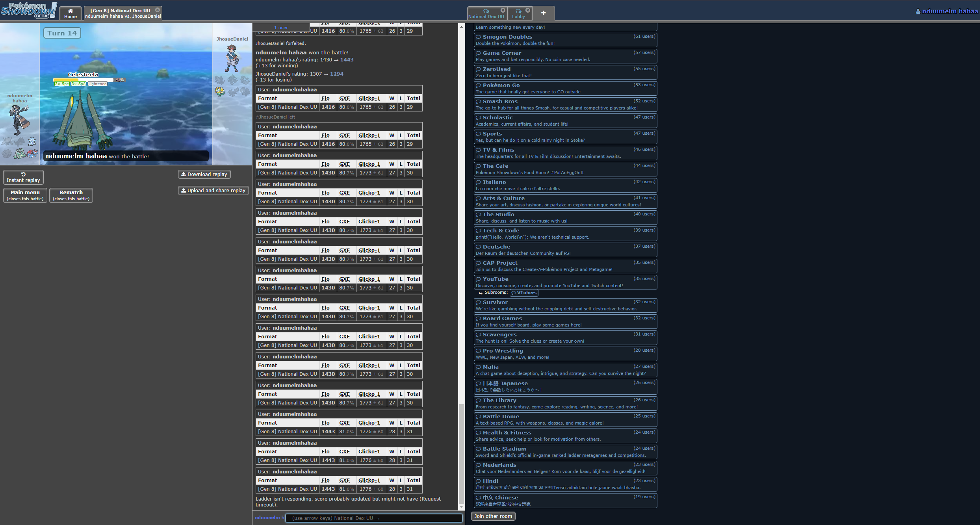Viewport: 980px width, 525px height.
Task: Click the new rating 1443 link
Action: [347, 59]
